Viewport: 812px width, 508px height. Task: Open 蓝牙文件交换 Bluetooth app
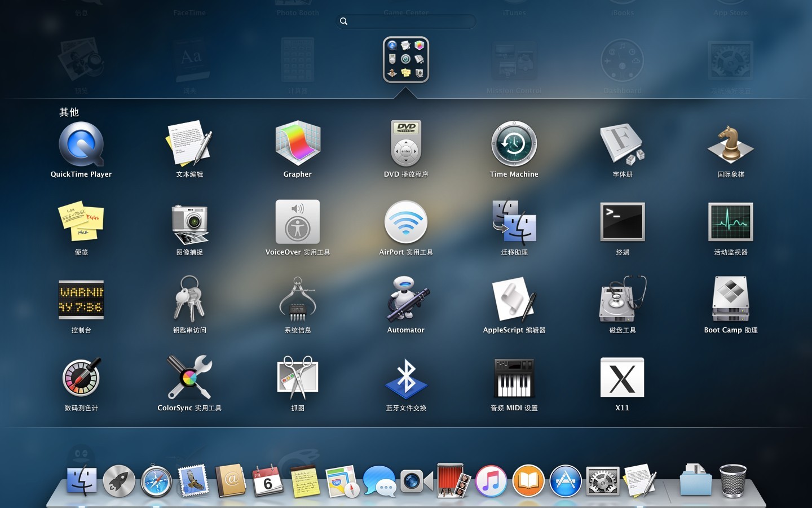(406, 378)
